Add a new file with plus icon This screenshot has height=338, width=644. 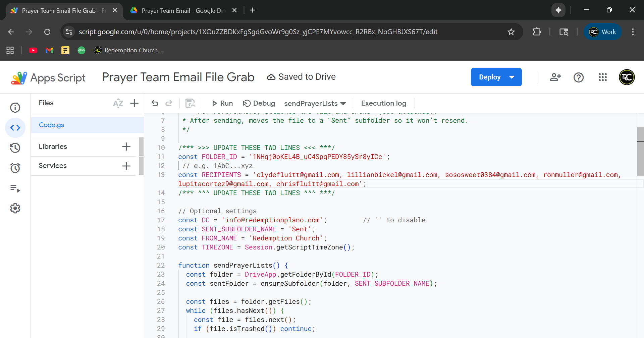[x=134, y=103]
